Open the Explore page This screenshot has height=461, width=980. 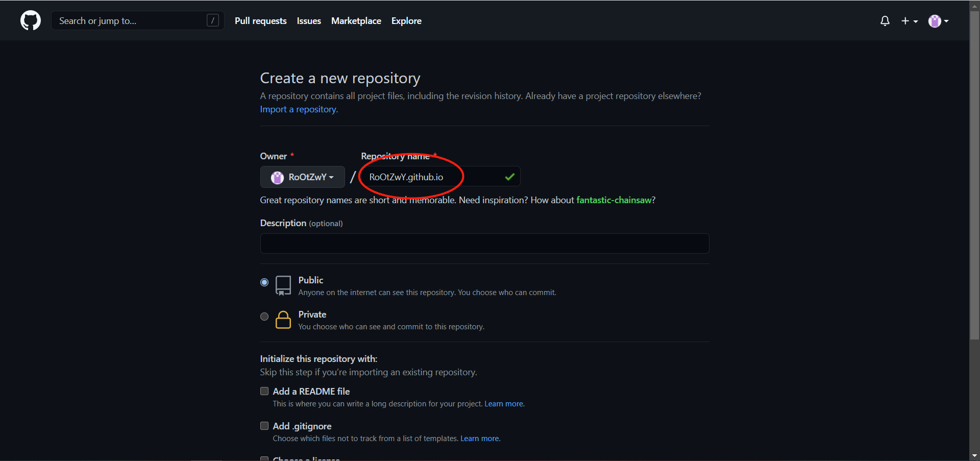406,21
